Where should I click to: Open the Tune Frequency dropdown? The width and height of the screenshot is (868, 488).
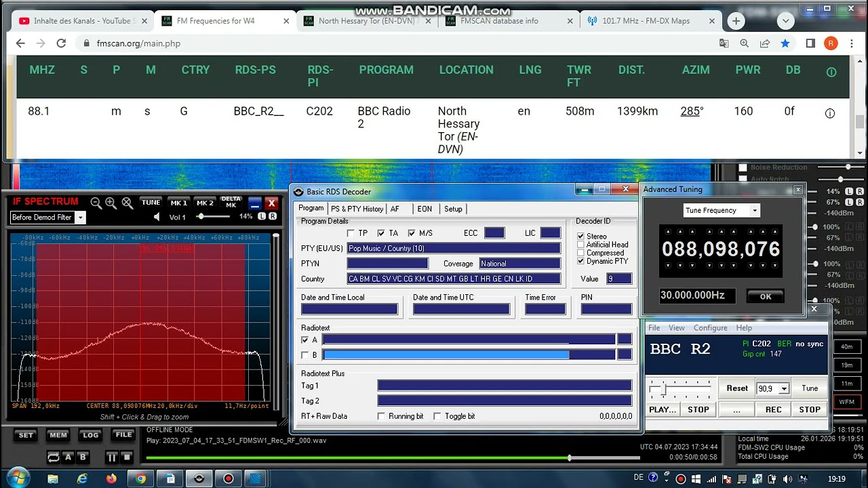click(754, 210)
